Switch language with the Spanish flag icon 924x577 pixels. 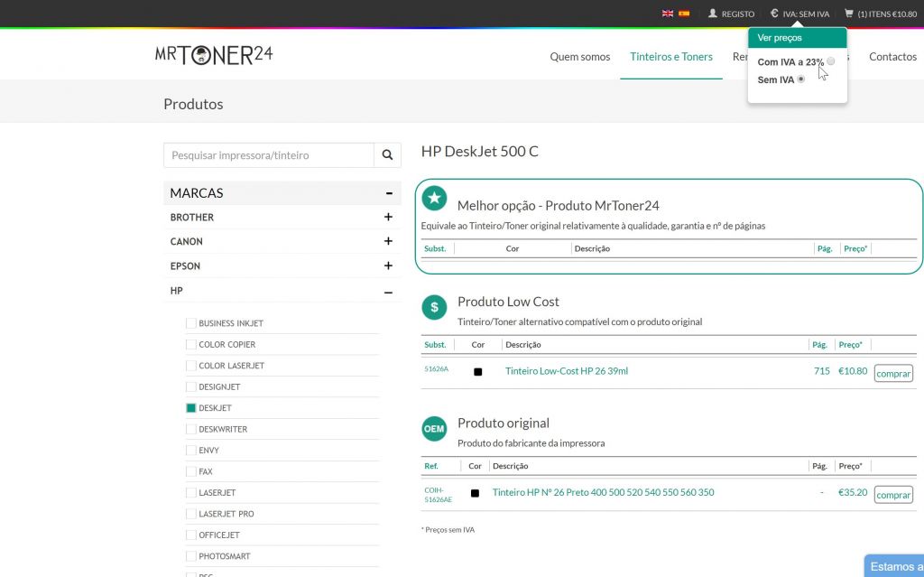click(684, 14)
